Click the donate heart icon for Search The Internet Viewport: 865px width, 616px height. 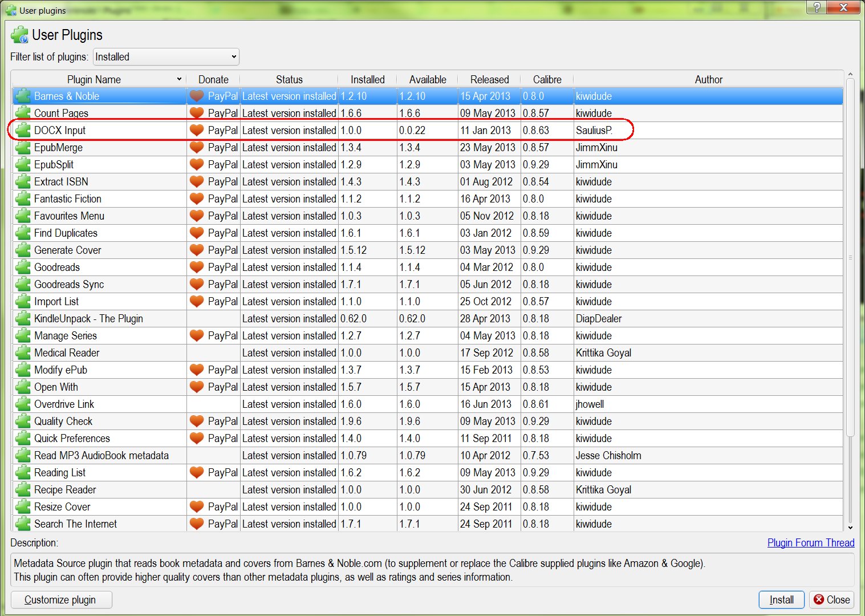pos(197,524)
